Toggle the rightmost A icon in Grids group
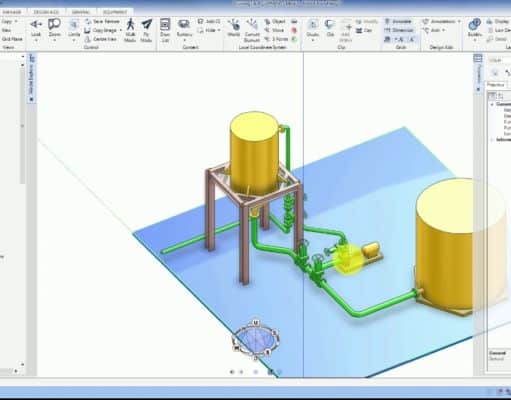The image size is (511, 400). [412, 39]
